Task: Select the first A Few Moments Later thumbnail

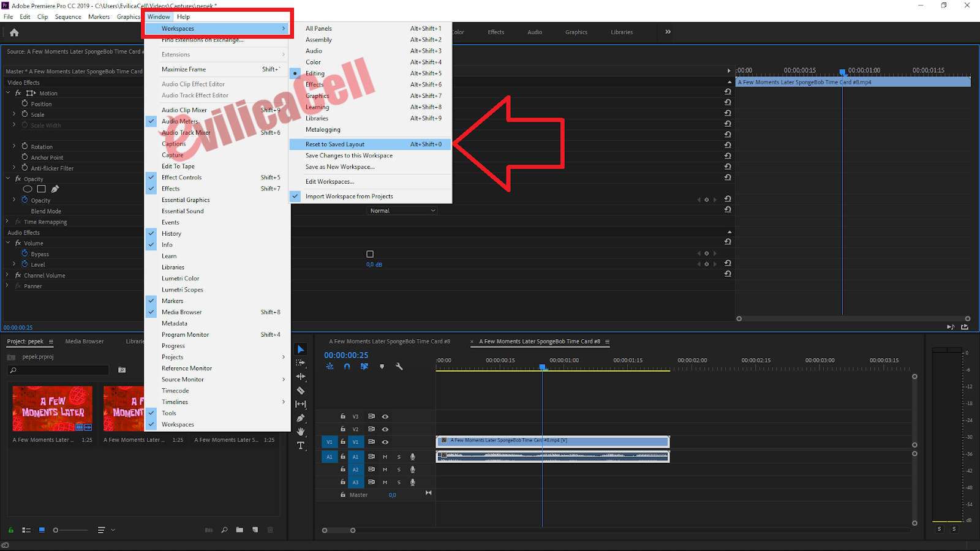Action: [53, 408]
